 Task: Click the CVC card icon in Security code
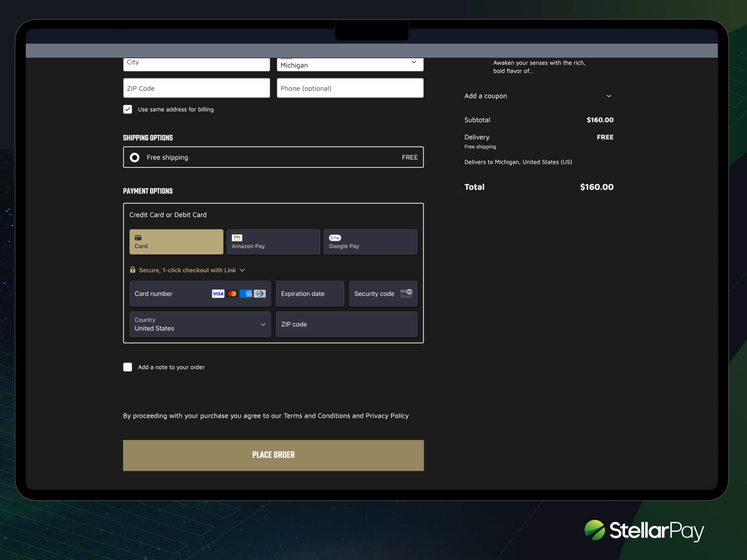406,293
